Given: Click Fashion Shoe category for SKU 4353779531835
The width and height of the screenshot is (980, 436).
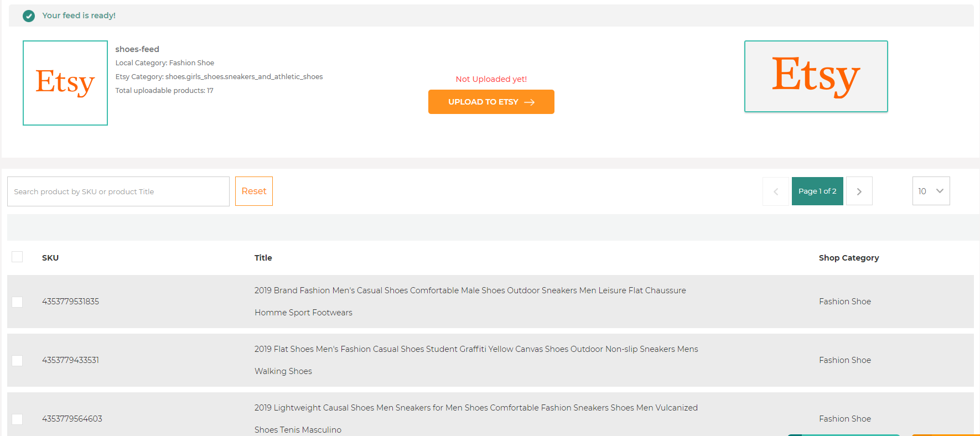Looking at the screenshot, I should [x=845, y=302].
